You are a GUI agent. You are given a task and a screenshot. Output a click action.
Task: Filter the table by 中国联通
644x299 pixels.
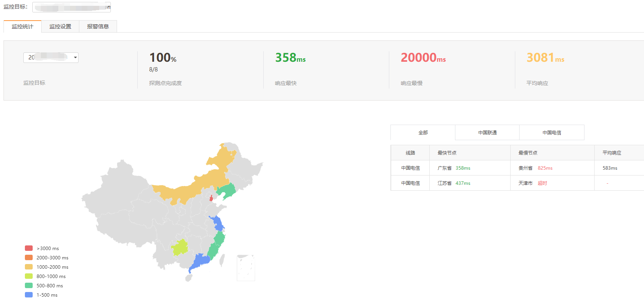(487, 132)
